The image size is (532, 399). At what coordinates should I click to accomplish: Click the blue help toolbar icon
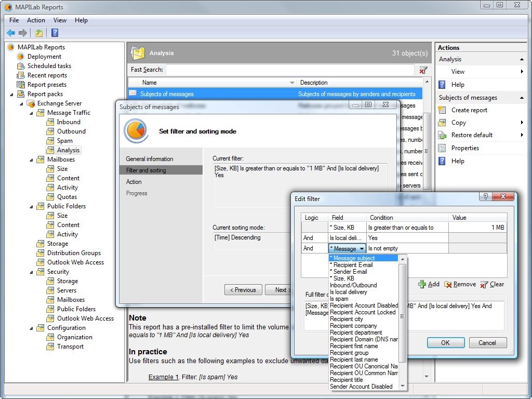(x=55, y=33)
